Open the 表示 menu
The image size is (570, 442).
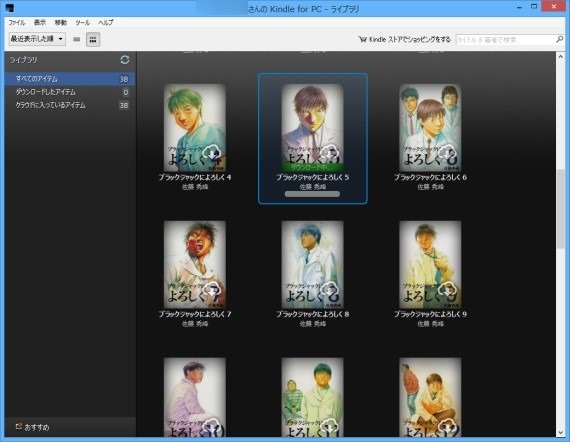tap(40, 23)
